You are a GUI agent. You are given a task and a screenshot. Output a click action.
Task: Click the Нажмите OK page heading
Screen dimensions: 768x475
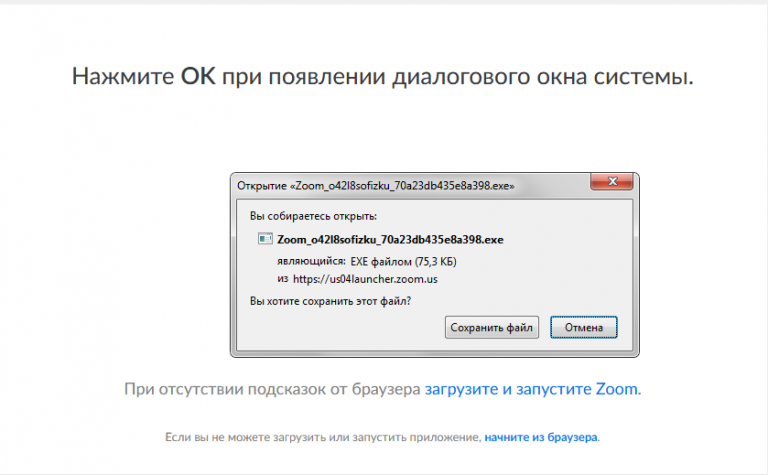coord(383,77)
